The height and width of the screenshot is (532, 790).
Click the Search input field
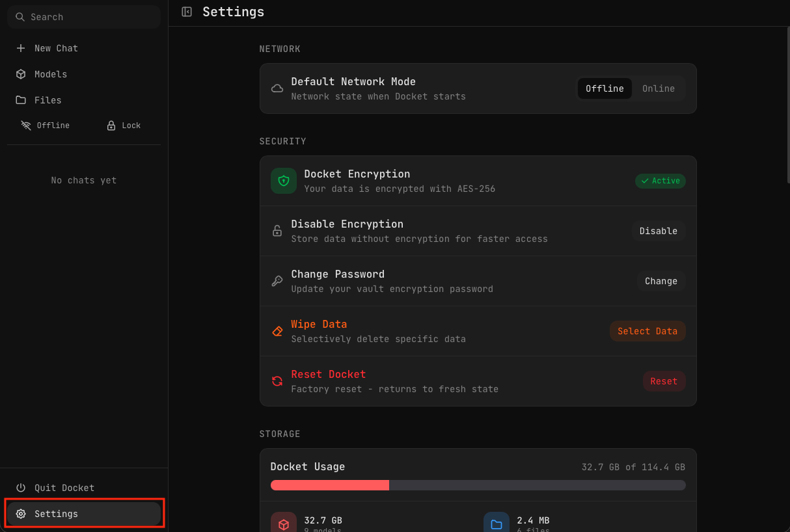click(x=83, y=17)
